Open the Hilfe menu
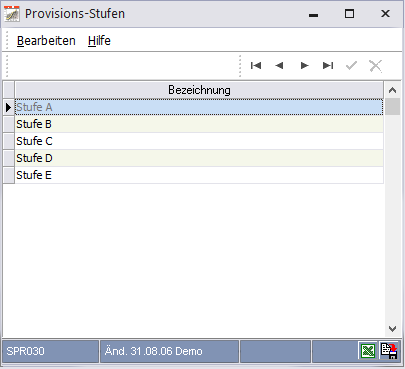This screenshot has width=405, height=369. point(99,41)
